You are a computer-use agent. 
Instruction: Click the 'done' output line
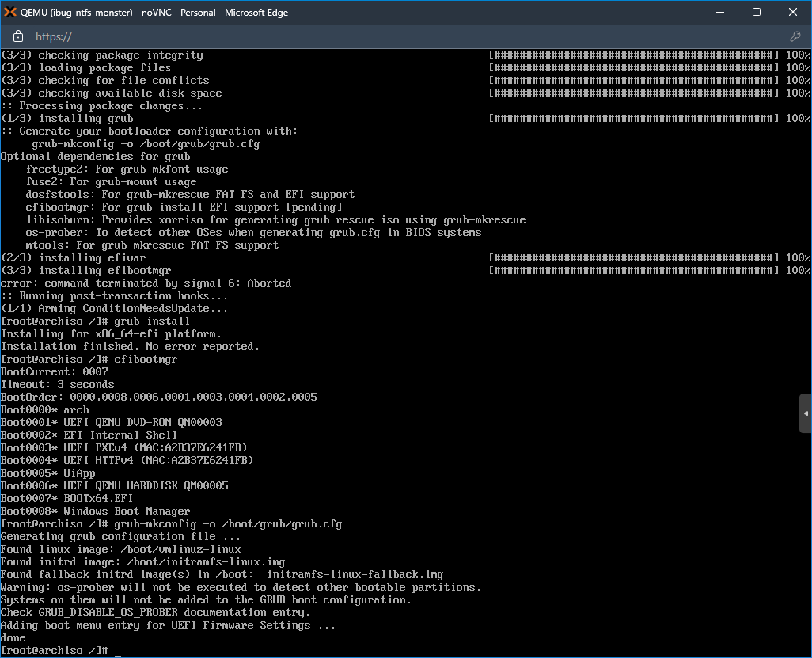pos(13,637)
